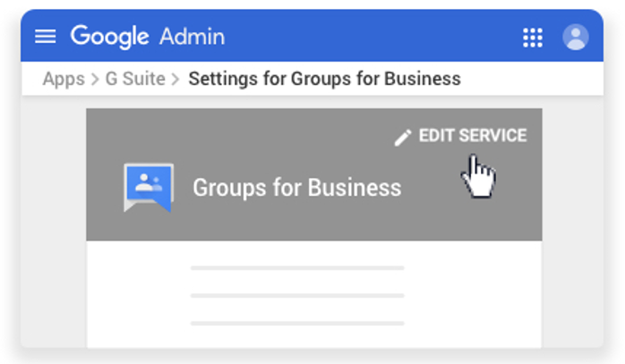Viewport: 625px width, 364px height.
Task: Go to Apps in the breadcrumb
Action: click(x=63, y=79)
